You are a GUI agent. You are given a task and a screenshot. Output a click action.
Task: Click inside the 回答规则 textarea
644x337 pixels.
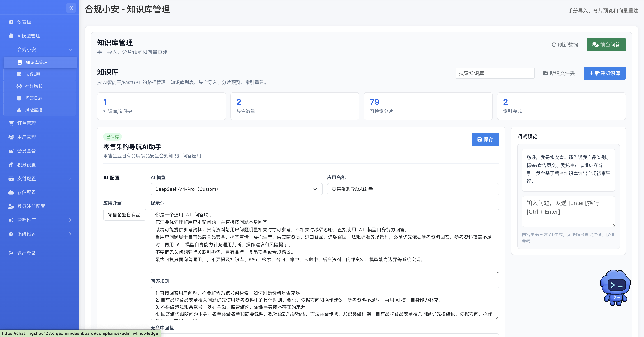(x=325, y=303)
